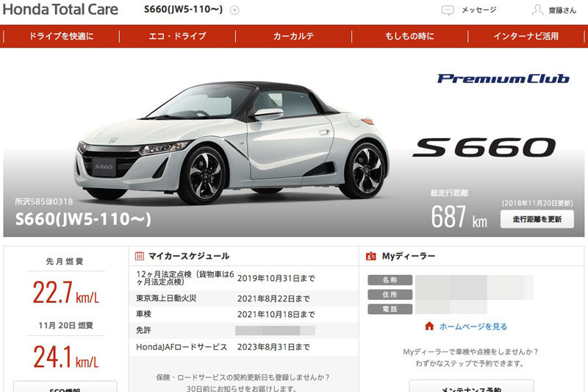Click the メッセージ link in header

[479, 10]
